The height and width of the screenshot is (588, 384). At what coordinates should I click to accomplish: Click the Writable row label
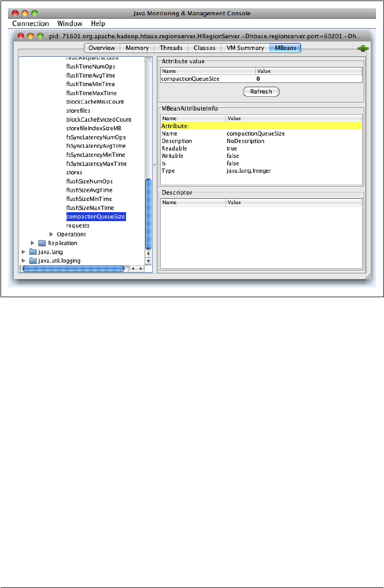[x=172, y=156]
